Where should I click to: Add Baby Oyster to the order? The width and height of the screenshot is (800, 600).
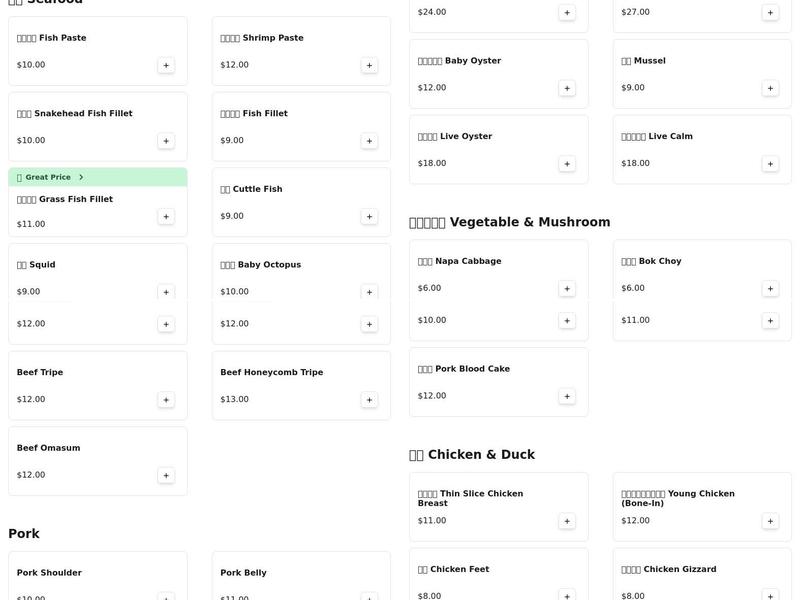(565, 86)
